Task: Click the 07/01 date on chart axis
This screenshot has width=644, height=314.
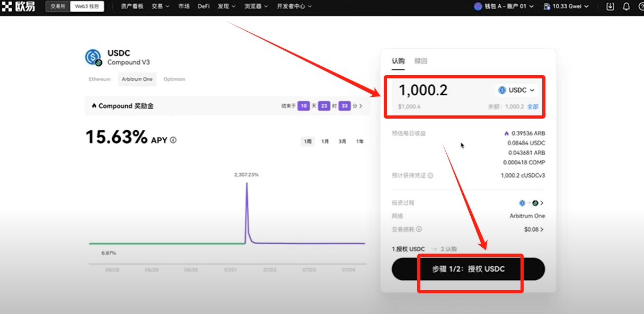Action: [231, 270]
